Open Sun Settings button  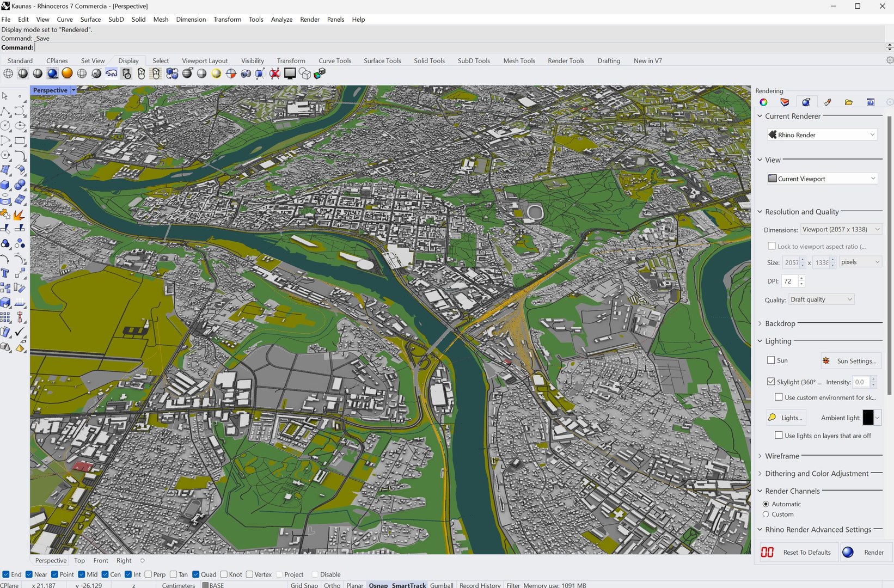851,360
